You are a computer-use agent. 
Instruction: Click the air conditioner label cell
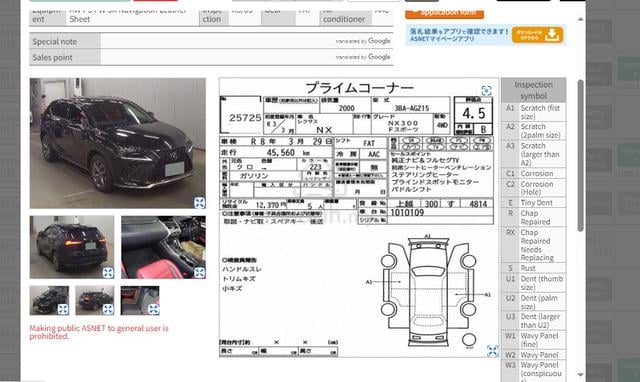point(345,18)
